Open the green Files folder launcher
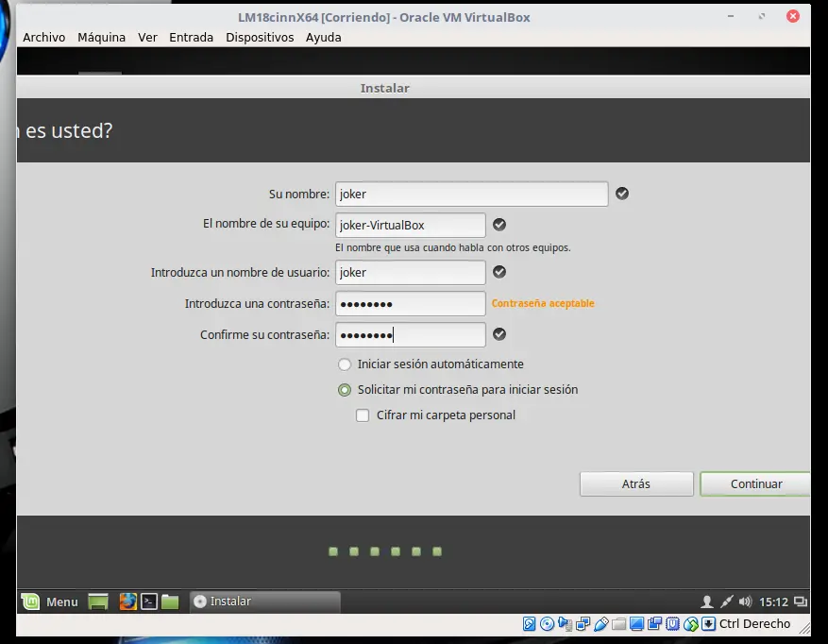The width and height of the screenshot is (828, 644). pos(170,602)
